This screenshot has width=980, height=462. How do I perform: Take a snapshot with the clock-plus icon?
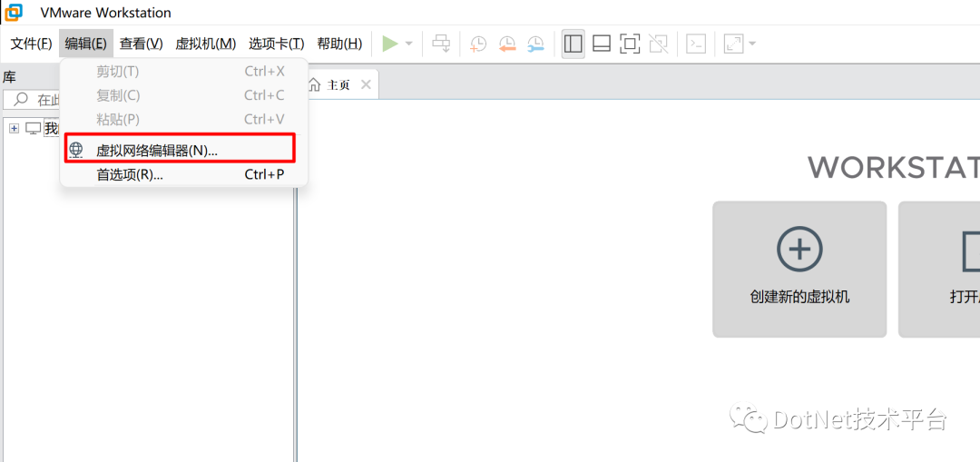click(x=478, y=44)
